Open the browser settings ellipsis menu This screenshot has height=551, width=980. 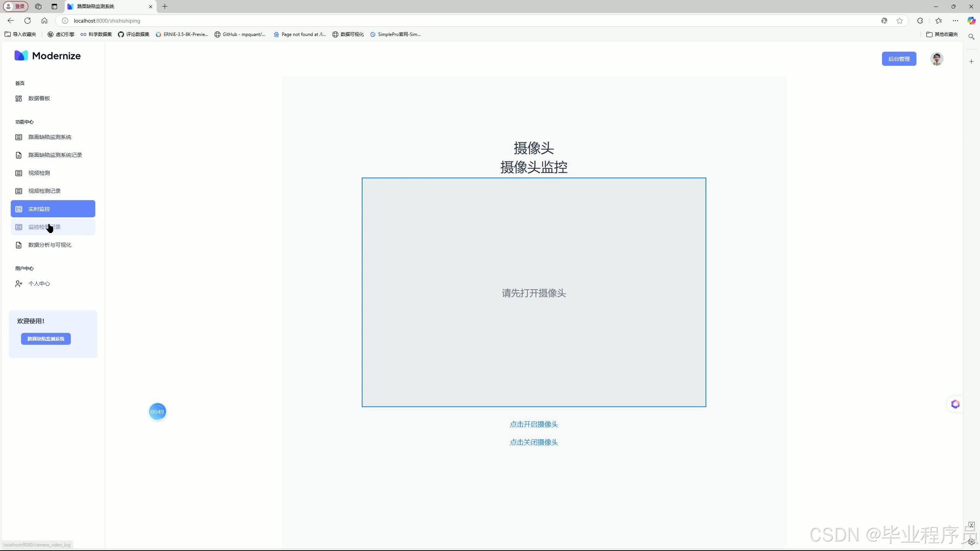pyautogui.click(x=955, y=21)
